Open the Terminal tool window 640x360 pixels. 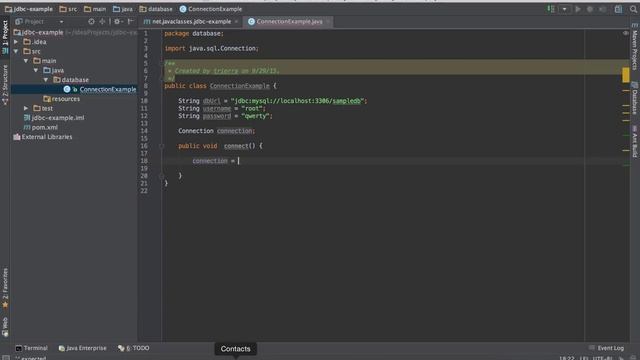pyautogui.click(x=32, y=348)
